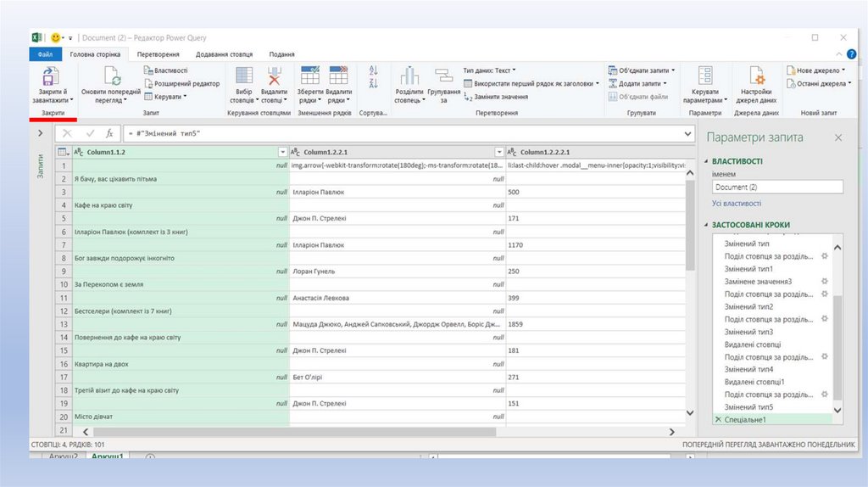Open Column1.2.2.1 column filter dropdown
Viewport: 868px width, 487px height.
coord(499,152)
